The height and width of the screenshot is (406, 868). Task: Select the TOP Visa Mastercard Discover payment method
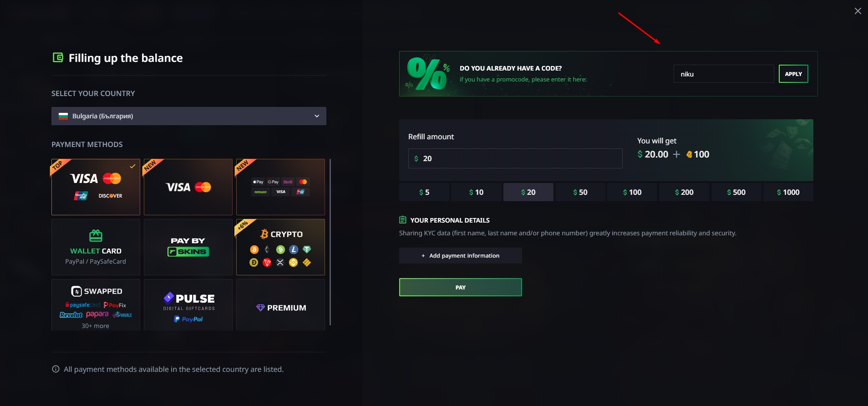coord(96,187)
